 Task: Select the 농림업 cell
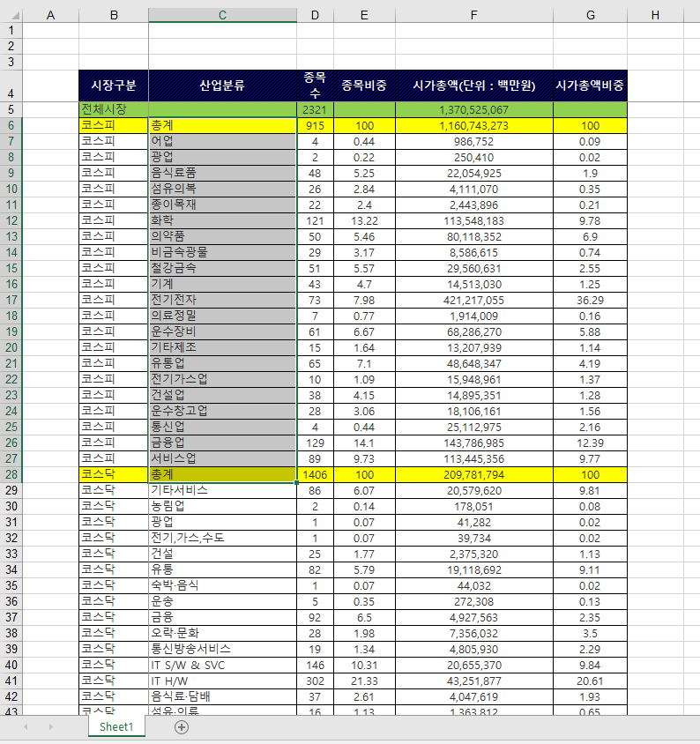[x=222, y=506]
